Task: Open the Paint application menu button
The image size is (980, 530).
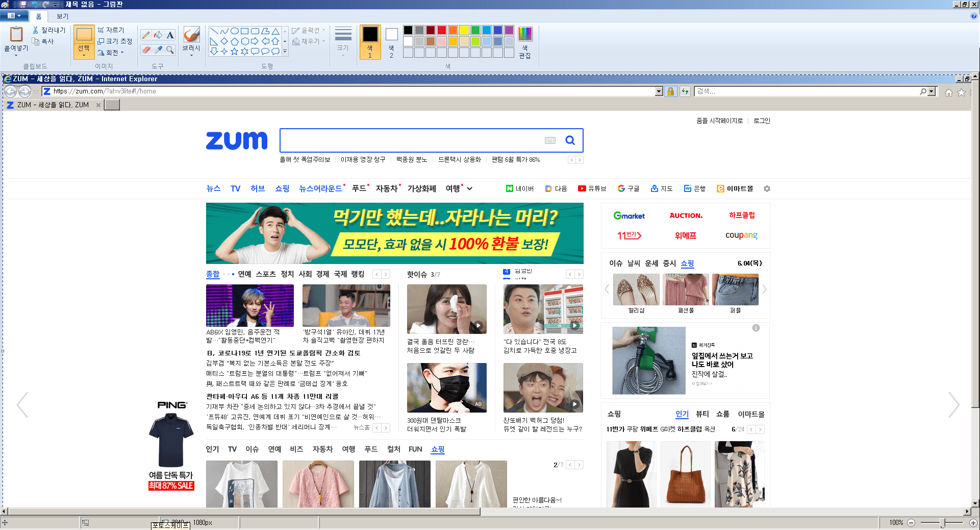Action: point(14,16)
